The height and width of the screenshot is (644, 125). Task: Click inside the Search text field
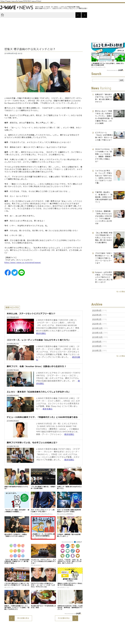pyautogui.click(x=105, y=80)
